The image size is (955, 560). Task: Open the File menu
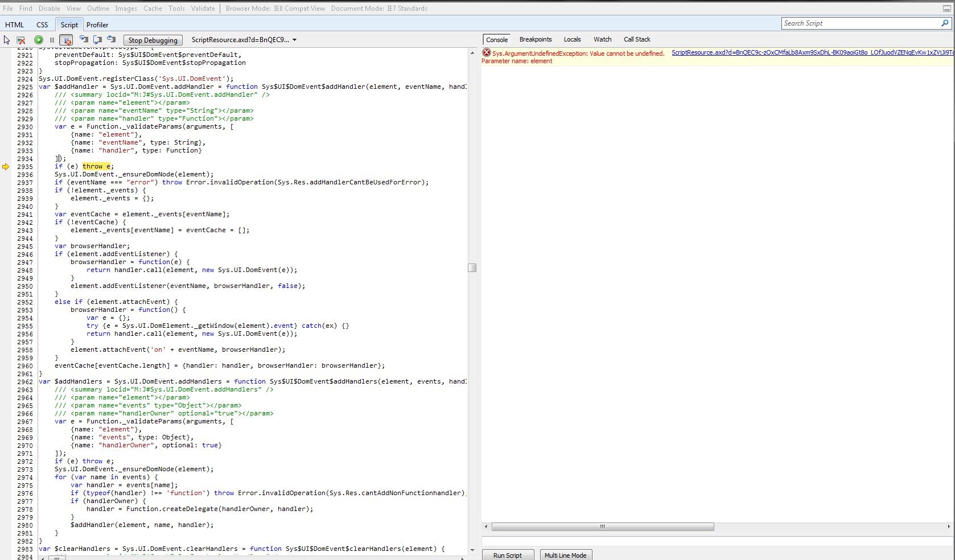point(8,9)
